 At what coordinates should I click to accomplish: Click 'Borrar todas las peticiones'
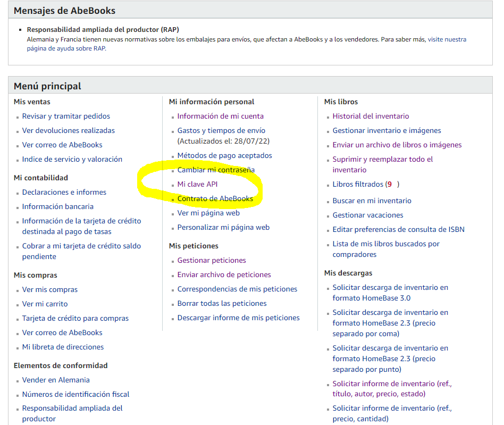(222, 303)
